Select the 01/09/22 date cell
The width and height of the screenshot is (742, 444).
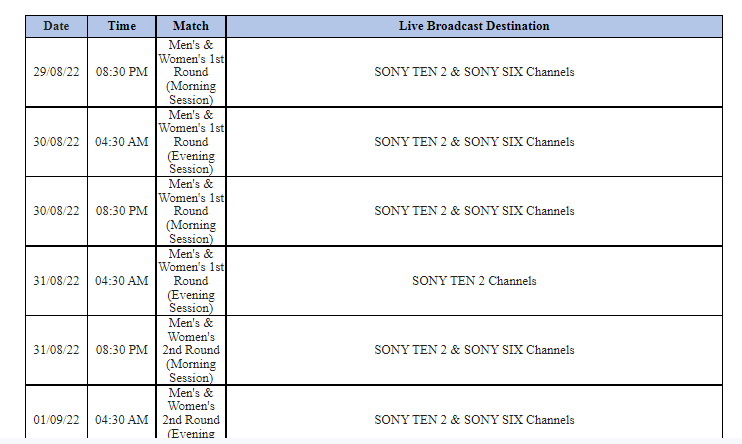pyautogui.click(x=56, y=419)
